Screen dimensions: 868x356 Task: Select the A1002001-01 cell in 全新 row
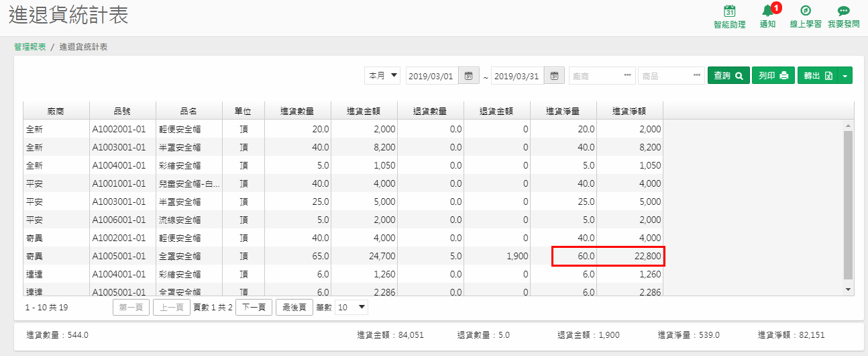click(x=123, y=129)
